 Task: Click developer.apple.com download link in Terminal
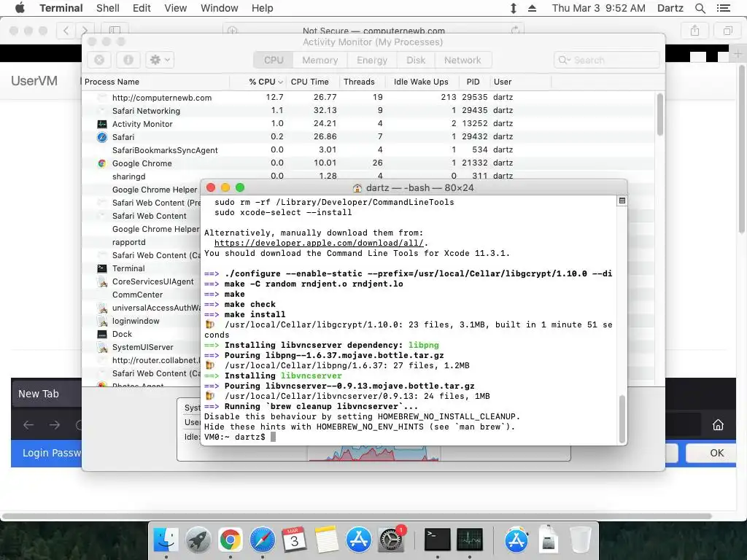coord(318,243)
